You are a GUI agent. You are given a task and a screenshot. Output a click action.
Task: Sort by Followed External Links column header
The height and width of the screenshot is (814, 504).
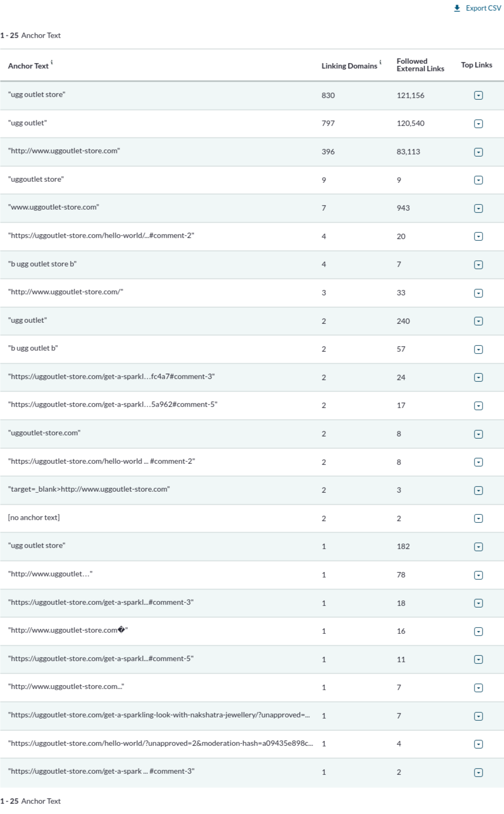click(x=420, y=65)
